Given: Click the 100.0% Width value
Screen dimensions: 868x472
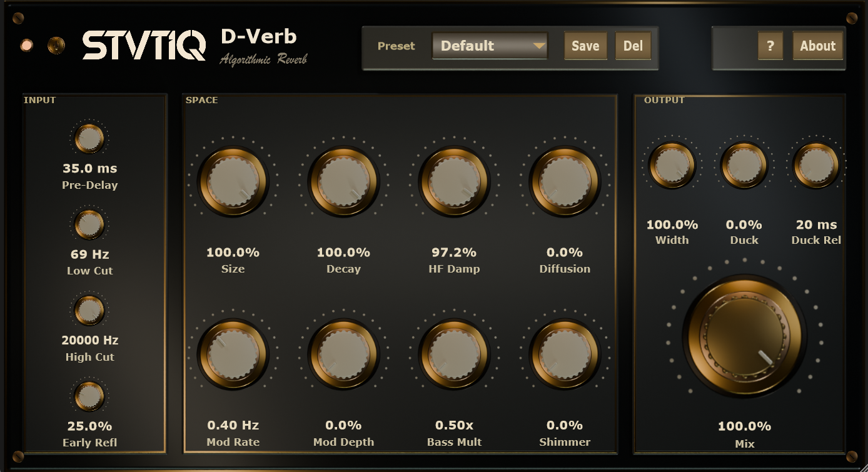Looking at the screenshot, I should (672, 224).
